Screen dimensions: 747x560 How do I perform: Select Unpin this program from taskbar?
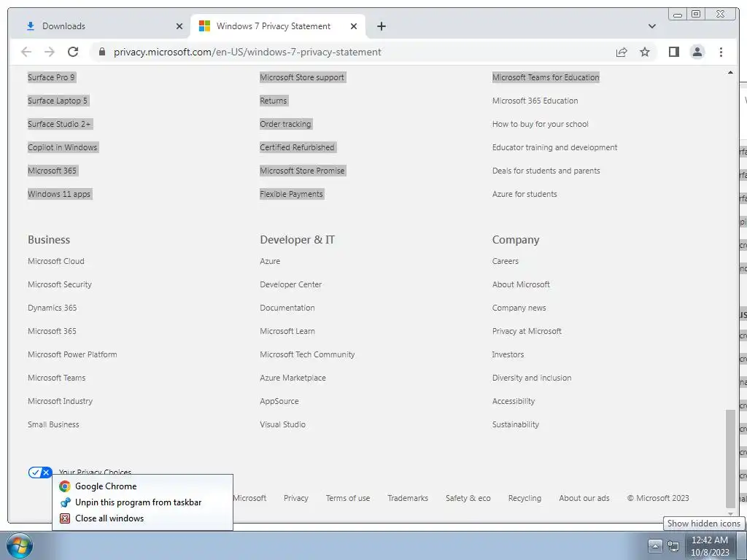pyautogui.click(x=142, y=502)
